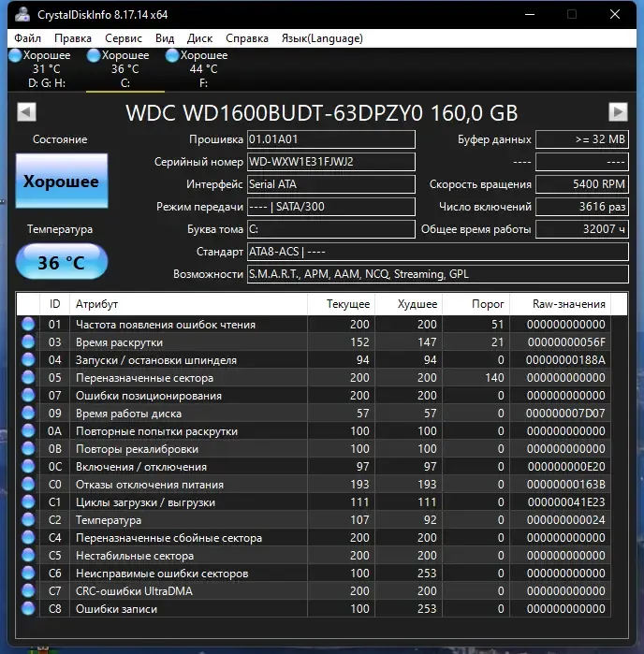Click the Число включений value 3616 раз
The image size is (644, 654).
pos(582,207)
